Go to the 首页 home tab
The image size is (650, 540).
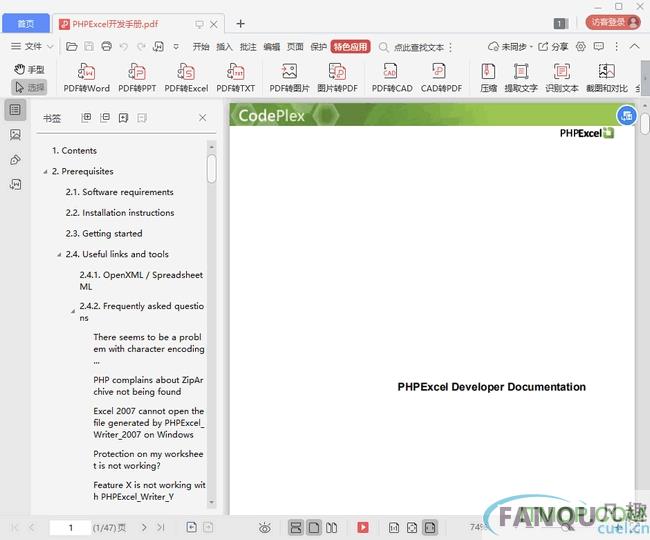[x=26, y=24]
